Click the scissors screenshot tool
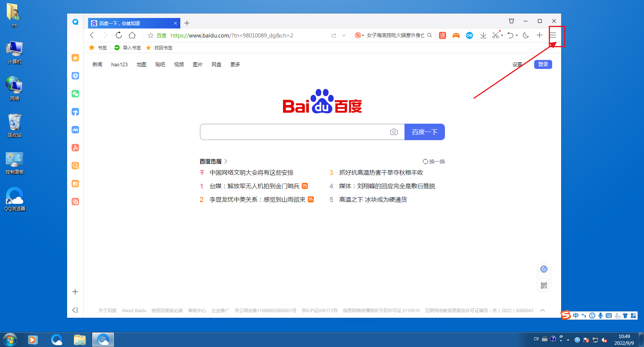The width and height of the screenshot is (644, 347). (x=496, y=35)
